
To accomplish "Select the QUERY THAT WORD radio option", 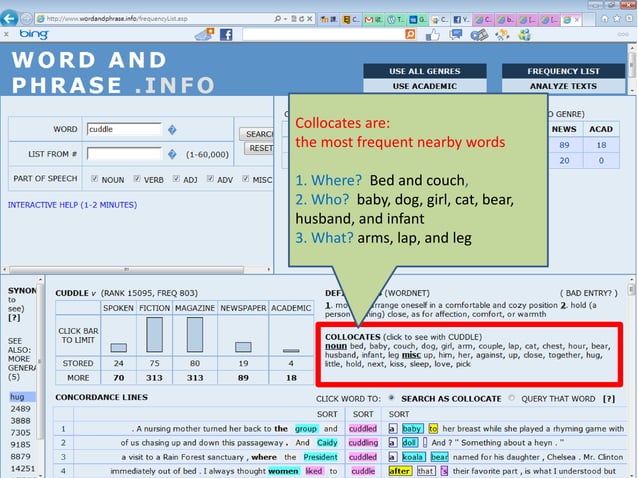I will 513,398.
